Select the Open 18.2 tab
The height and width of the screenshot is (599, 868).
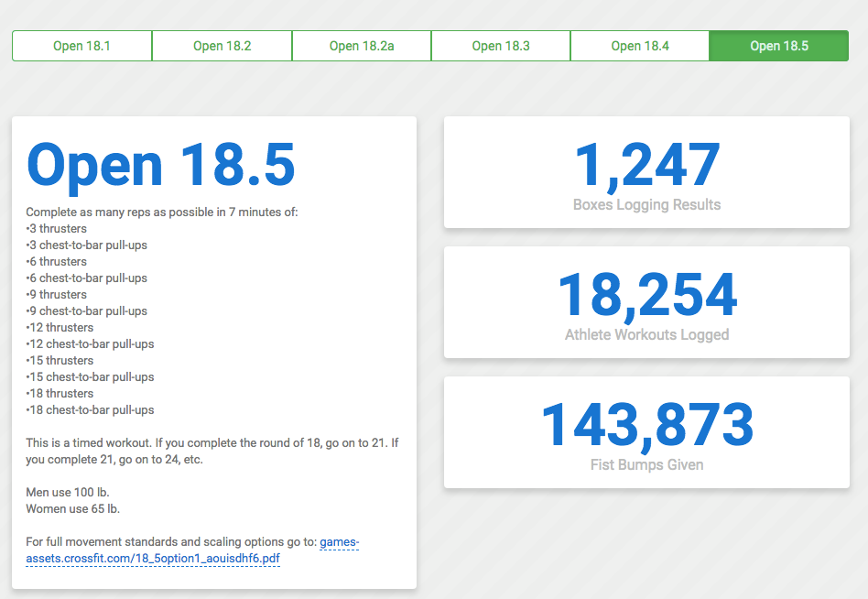pyautogui.click(x=222, y=46)
